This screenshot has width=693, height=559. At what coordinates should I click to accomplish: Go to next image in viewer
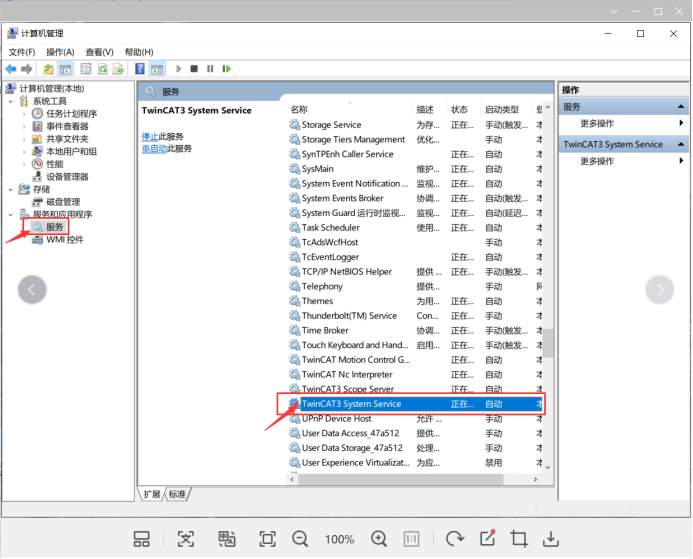(x=660, y=290)
